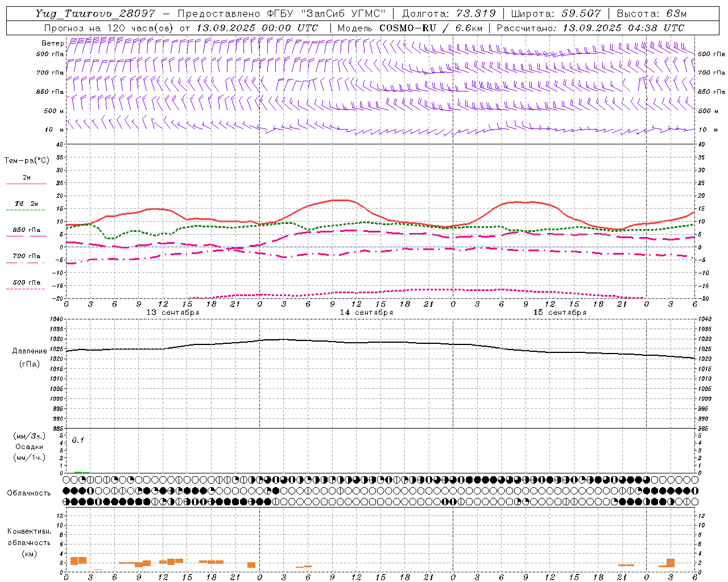Screen dimensions: 728x582
Task: Click the date label 14 сентября
Action: [x=366, y=313]
